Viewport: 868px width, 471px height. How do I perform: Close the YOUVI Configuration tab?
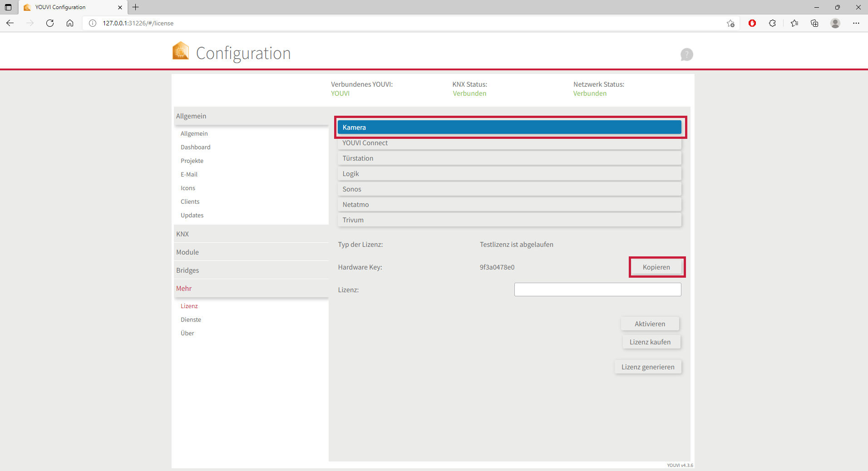[120, 7]
